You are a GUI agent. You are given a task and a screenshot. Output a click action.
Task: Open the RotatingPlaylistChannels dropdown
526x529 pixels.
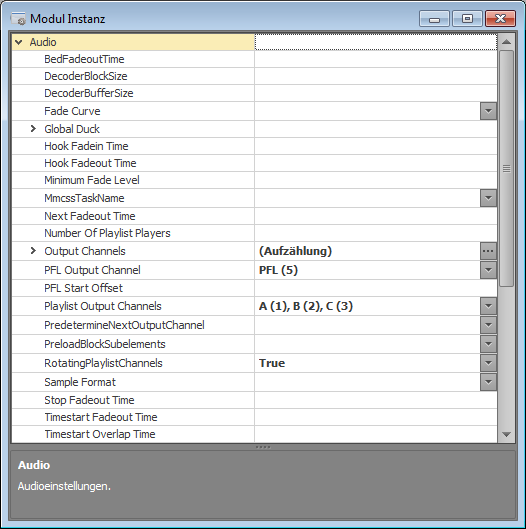click(488, 363)
